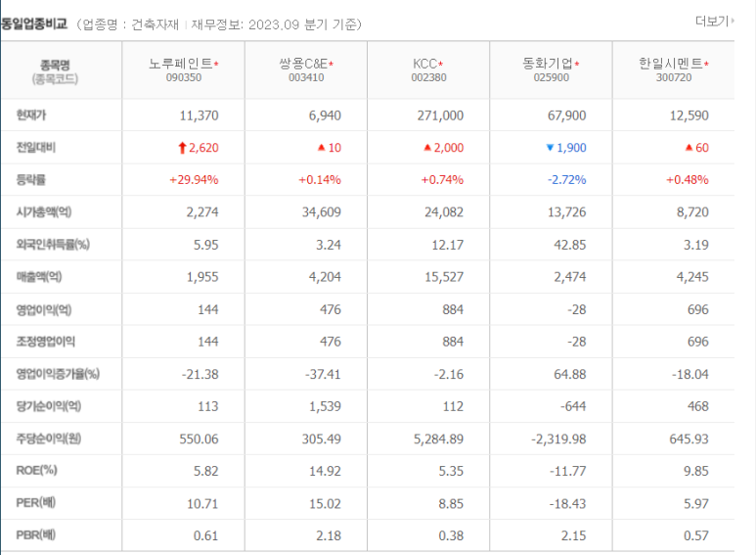This screenshot has height=555, width=756.
Task: Select the stock code 025900
Action: tap(551, 77)
